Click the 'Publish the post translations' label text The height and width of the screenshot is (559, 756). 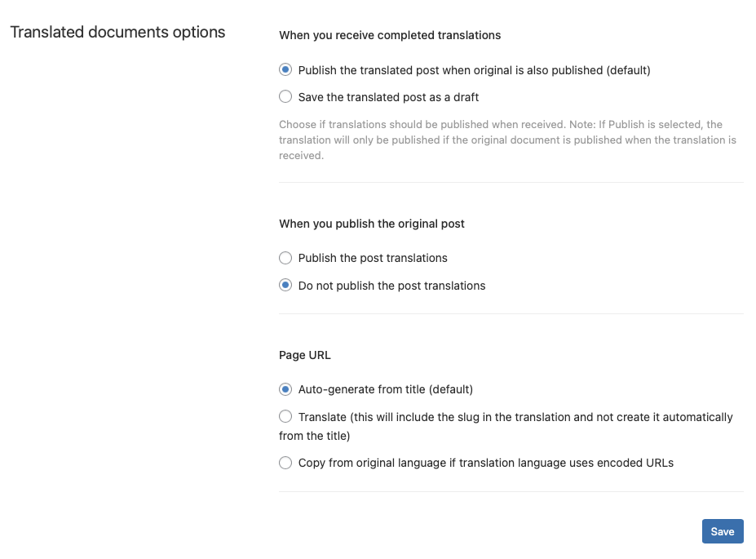pos(373,258)
